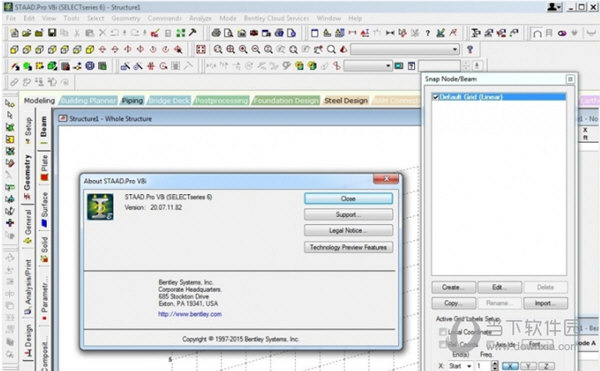This screenshot has width=600, height=371.
Task: Click the green overlapping circles icon
Action: click(27, 66)
